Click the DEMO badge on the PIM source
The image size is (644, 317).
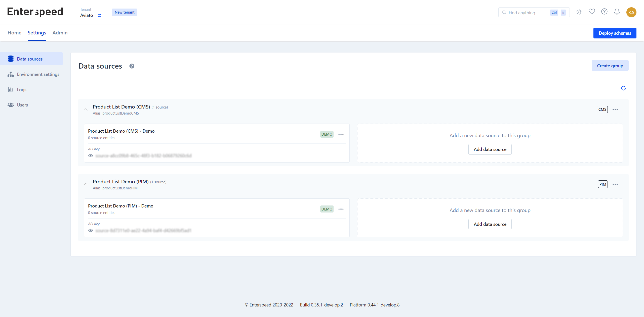(327, 209)
